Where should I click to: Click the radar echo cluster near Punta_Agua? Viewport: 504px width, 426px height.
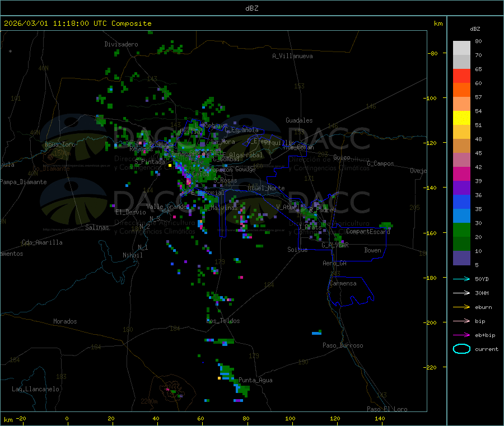(x=234, y=379)
